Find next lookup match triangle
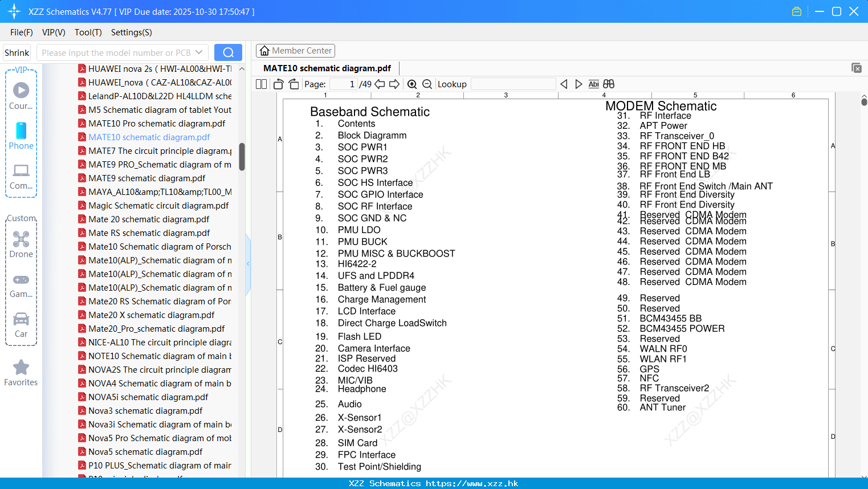The image size is (868, 489). (578, 84)
